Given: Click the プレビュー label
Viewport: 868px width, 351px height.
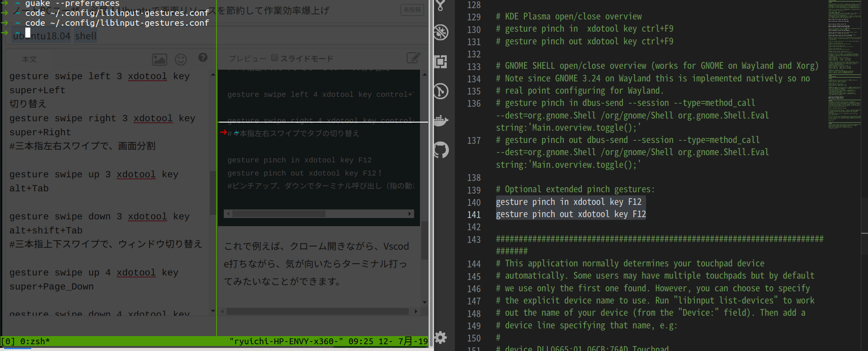Looking at the screenshot, I should pyautogui.click(x=247, y=59).
